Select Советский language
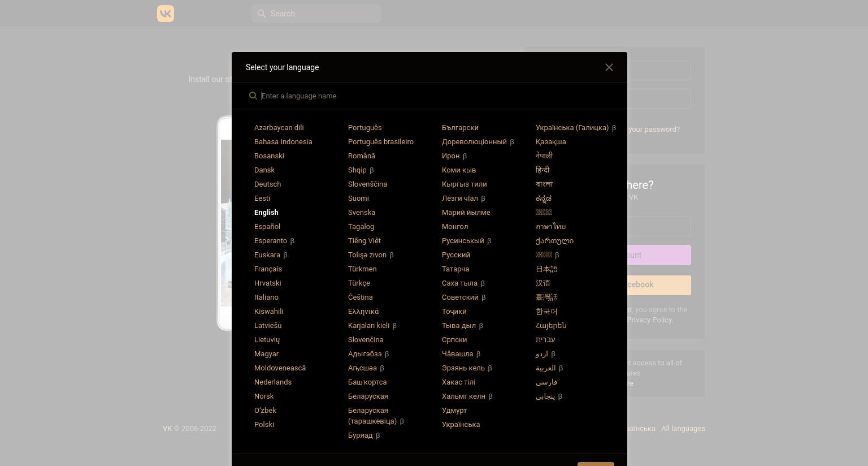The image size is (868, 466). tap(460, 297)
